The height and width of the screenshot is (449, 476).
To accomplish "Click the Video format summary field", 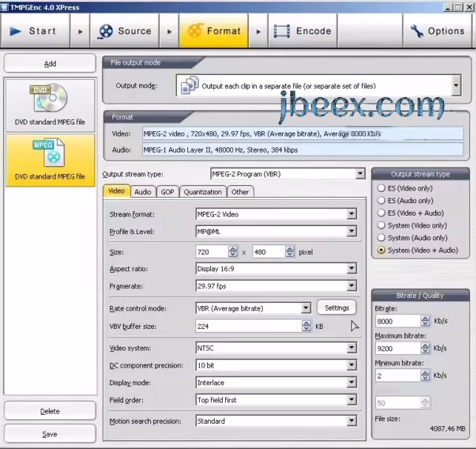I will coord(303,133).
